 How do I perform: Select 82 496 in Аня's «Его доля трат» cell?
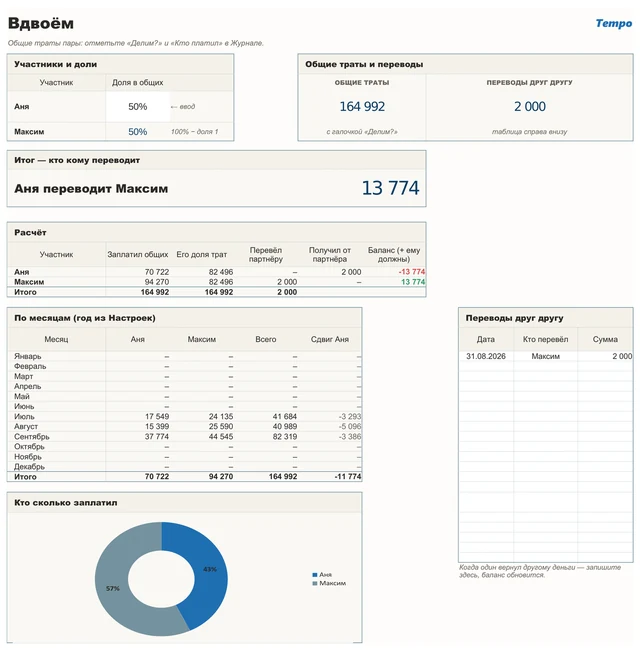point(221,272)
